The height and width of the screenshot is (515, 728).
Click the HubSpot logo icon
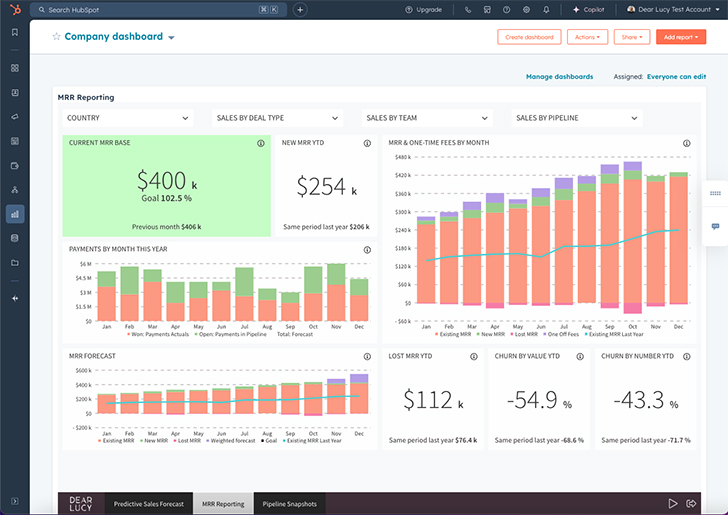(14, 9)
